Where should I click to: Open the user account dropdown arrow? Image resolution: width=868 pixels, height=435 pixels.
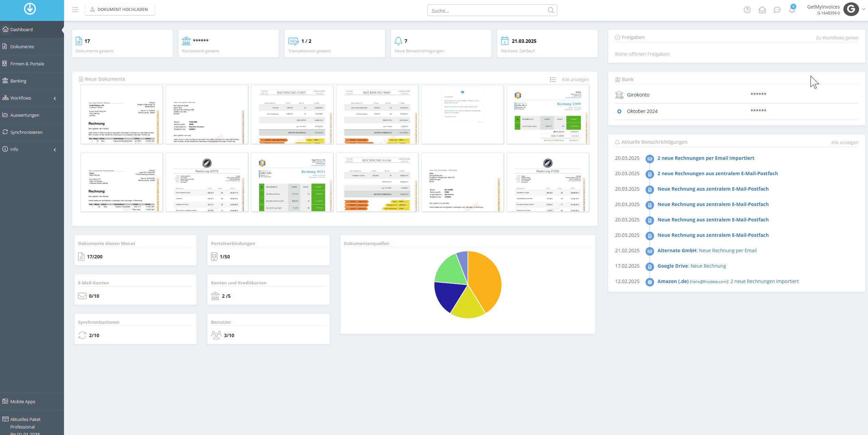(864, 9)
